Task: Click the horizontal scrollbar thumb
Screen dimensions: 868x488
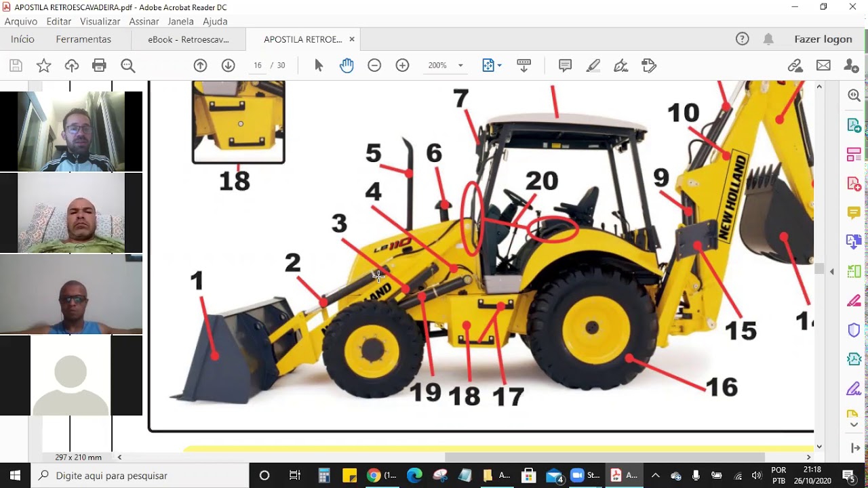Action: click(x=605, y=457)
